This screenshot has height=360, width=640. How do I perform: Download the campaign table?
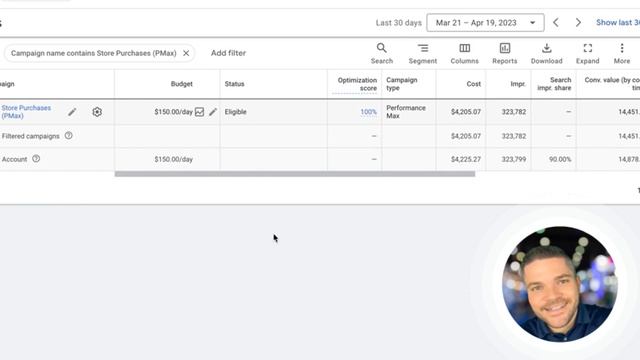[x=547, y=53]
